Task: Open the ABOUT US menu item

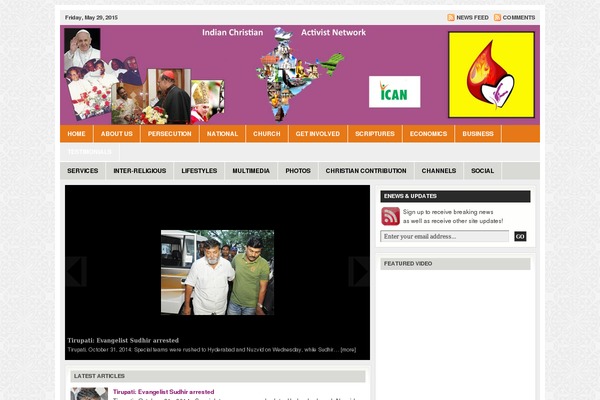Action: point(117,134)
